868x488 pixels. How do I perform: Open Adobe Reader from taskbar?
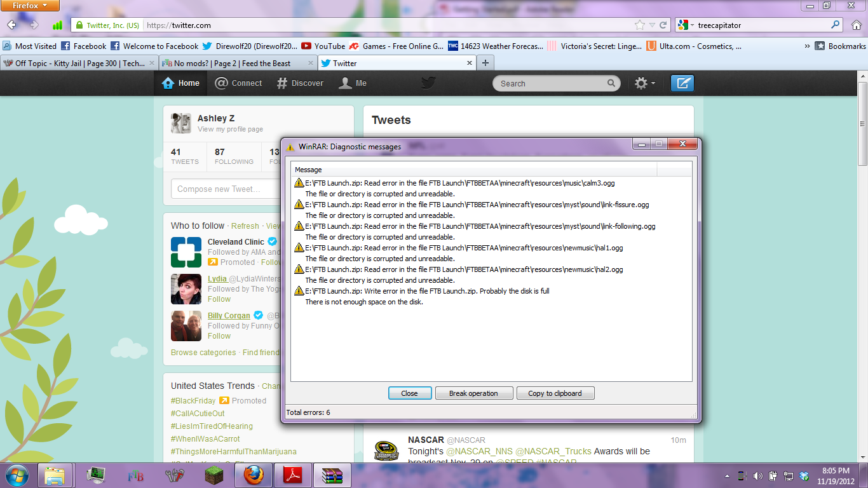293,475
